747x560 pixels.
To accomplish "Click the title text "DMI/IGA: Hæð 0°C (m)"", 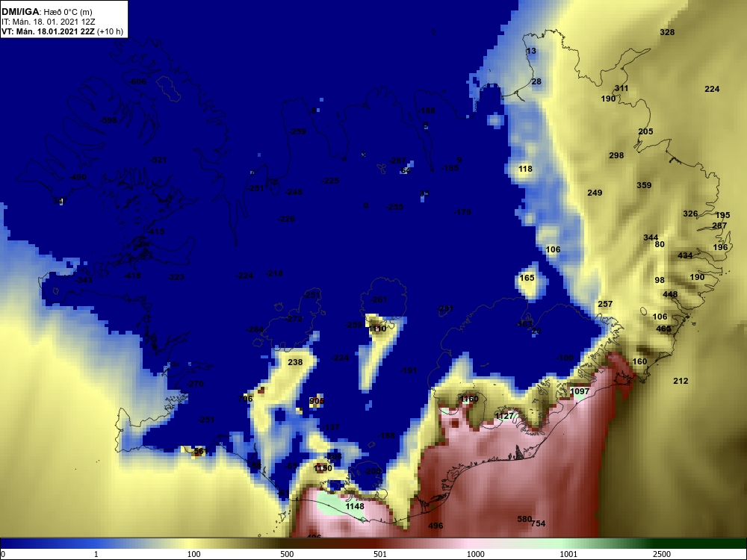I will [46, 12].
